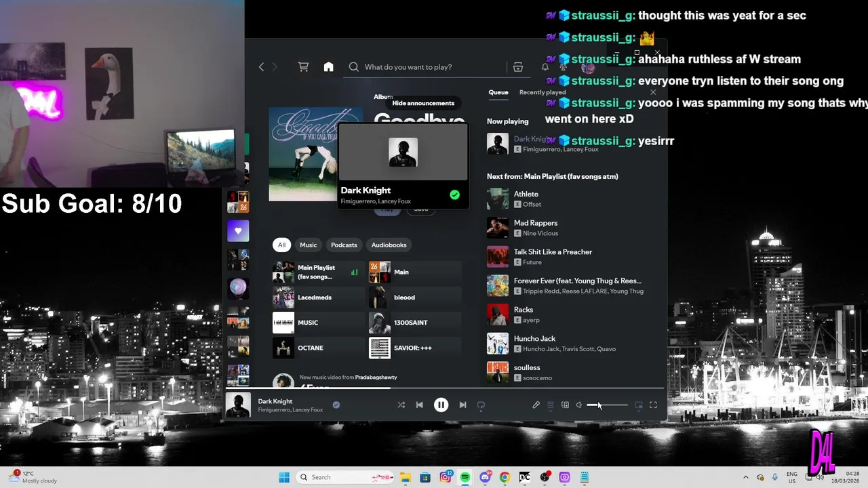868x488 pixels.
Task: Close the queue panel with X
Action: click(653, 92)
